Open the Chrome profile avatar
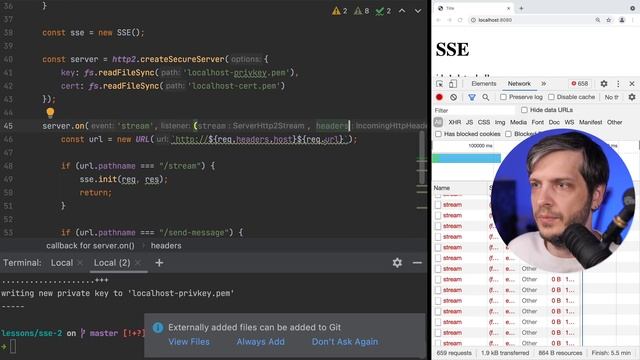 [x=622, y=20]
